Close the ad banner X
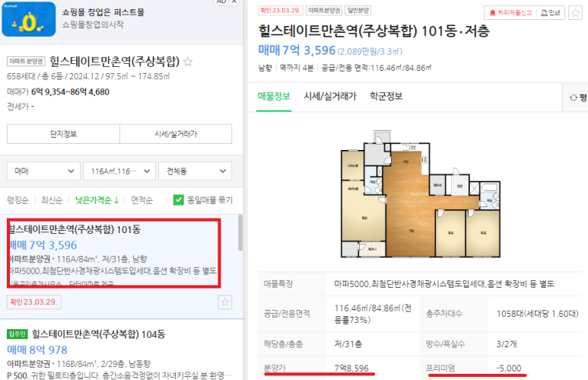This screenshot has width=588, height=380. [234, 2]
